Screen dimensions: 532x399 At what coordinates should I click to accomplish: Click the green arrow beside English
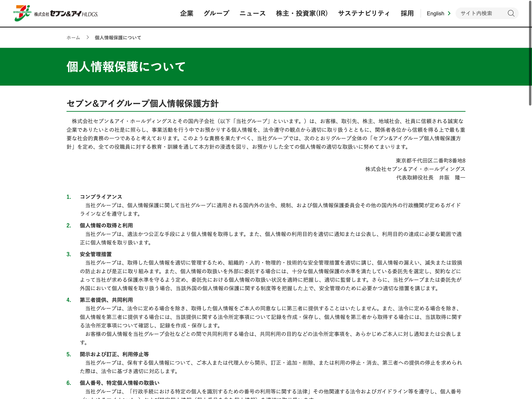tap(449, 13)
